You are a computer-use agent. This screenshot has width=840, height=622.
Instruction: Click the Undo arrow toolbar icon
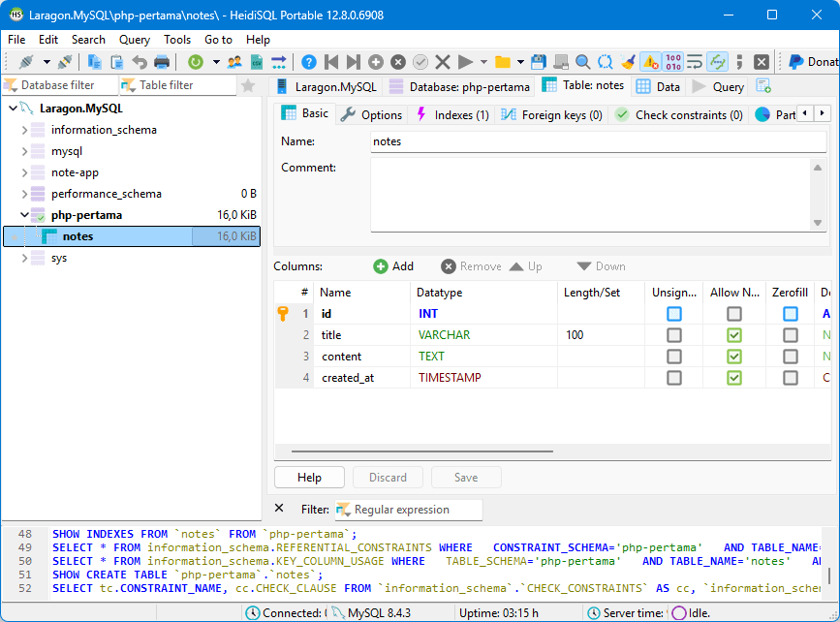[x=140, y=62]
